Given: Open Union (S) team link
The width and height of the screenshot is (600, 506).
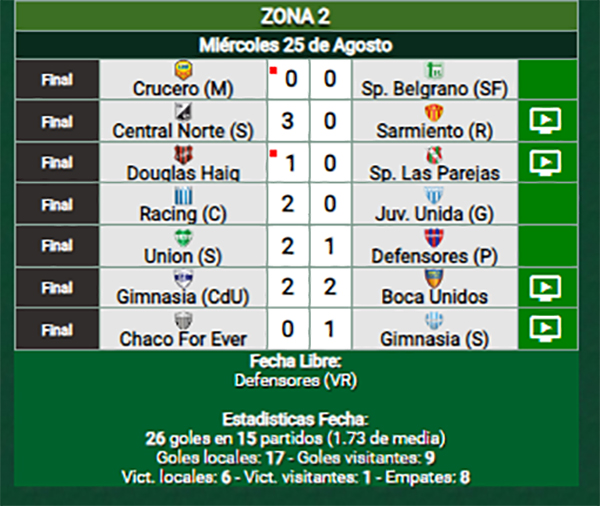Looking at the screenshot, I should pos(183,256).
